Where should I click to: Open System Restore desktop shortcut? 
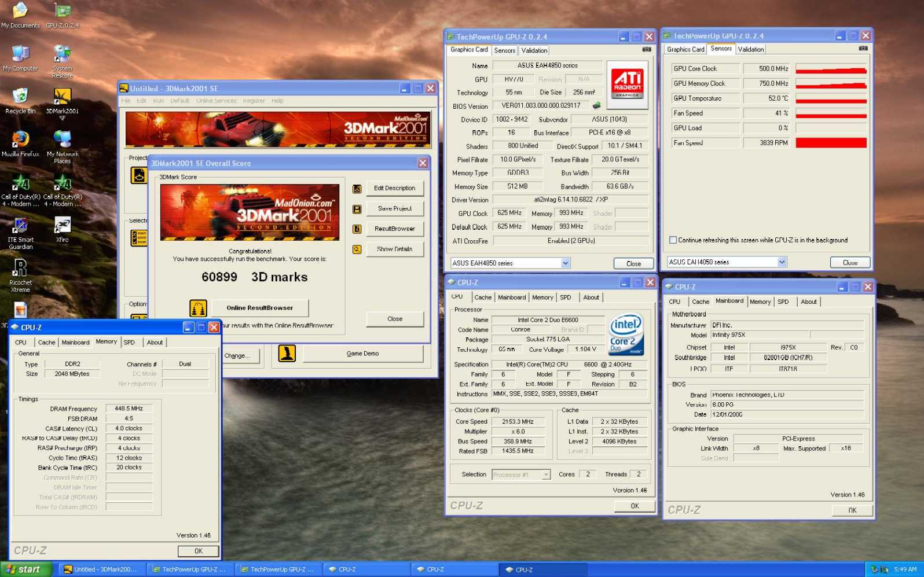pyautogui.click(x=62, y=61)
